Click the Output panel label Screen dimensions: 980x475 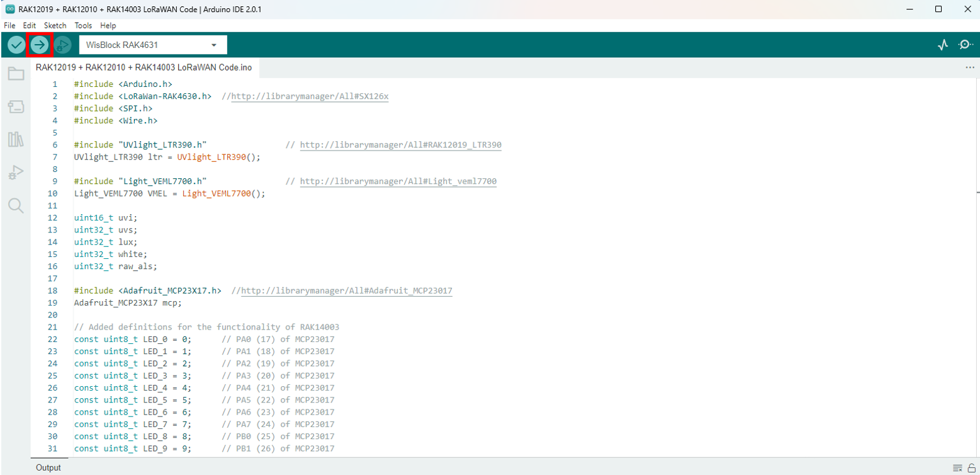click(x=48, y=467)
